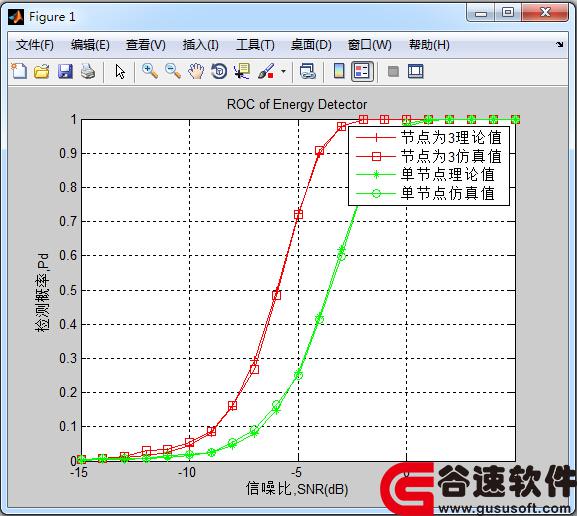
Task: Open the 文件(F) menu
Action: (35, 45)
